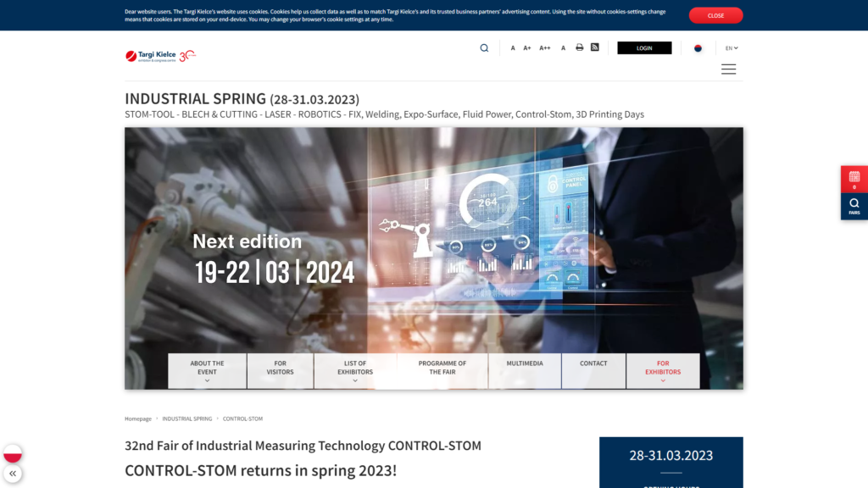Go to Homepage breadcrumb link

coord(138,419)
